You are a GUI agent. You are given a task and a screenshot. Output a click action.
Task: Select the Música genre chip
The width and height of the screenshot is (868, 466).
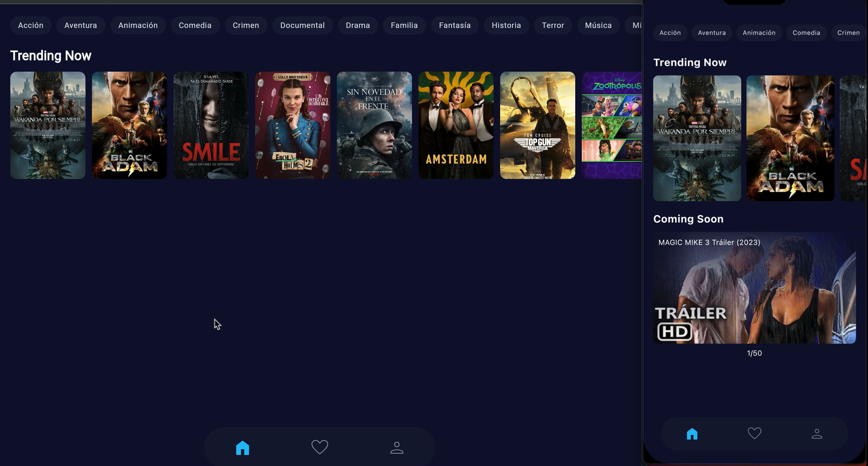pos(598,25)
